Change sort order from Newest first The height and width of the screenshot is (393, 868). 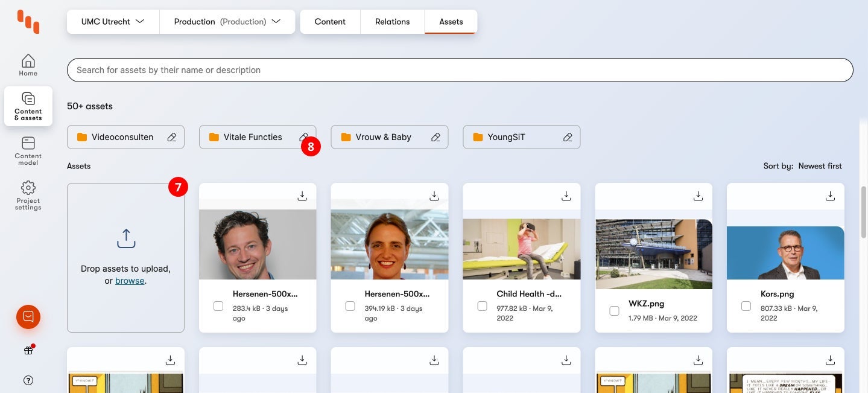pyautogui.click(x=820, y=166)
